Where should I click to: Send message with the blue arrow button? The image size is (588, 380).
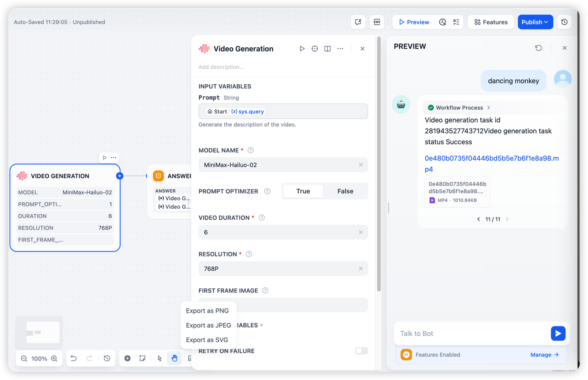coord(558,334)
